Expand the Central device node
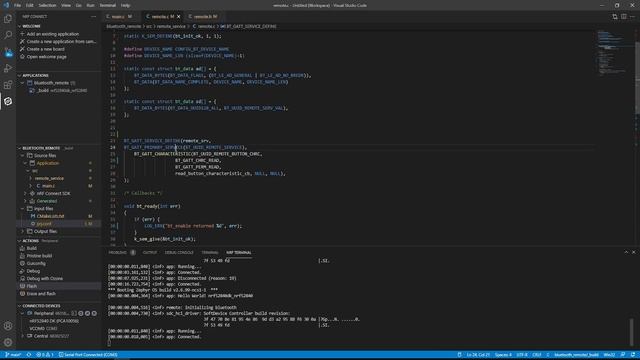The width and height of the screenshot is (640, 360). [22, 336]
